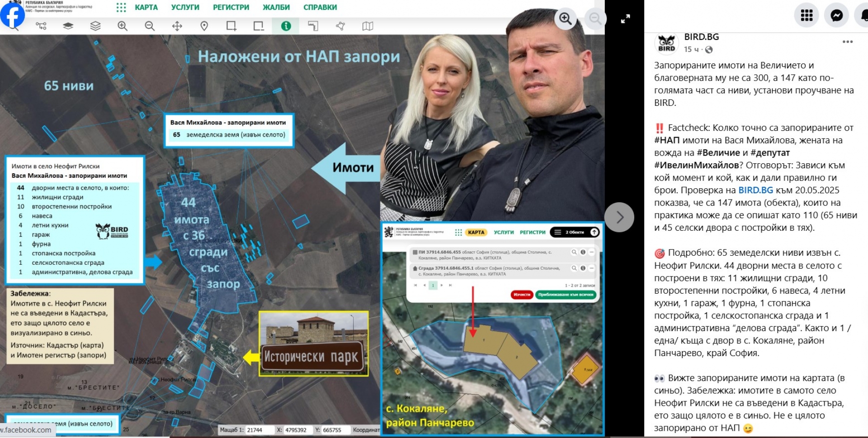Viewport: 868px width, 438px height.
Task: Enter fullscreen photo view
Action: click(625, 19)
